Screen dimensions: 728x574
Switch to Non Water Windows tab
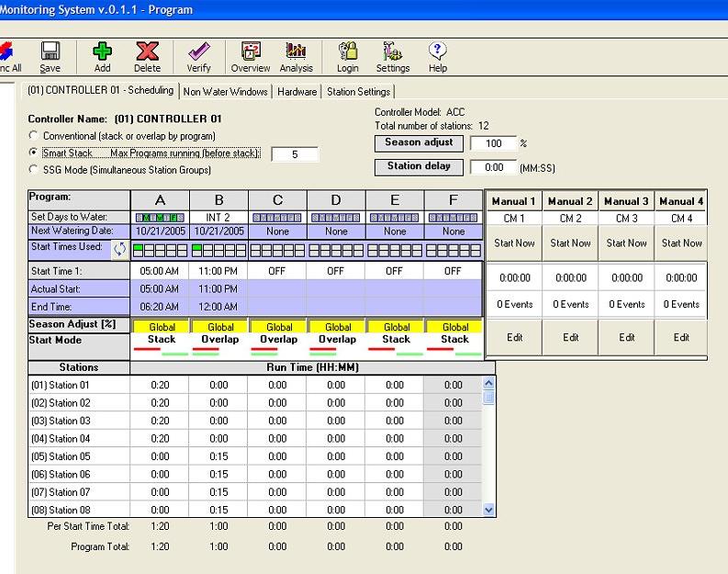225,92
